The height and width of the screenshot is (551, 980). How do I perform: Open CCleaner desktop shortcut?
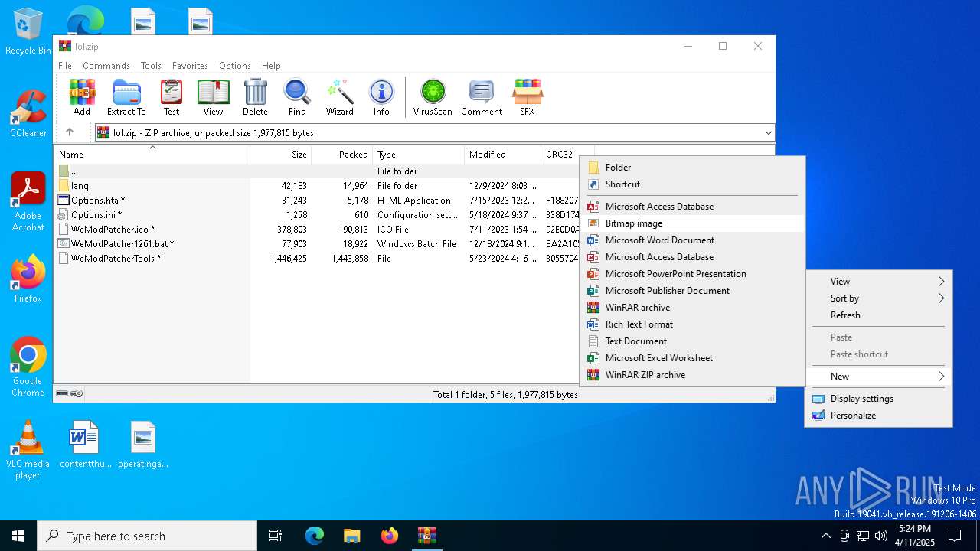tap(28, 114)
